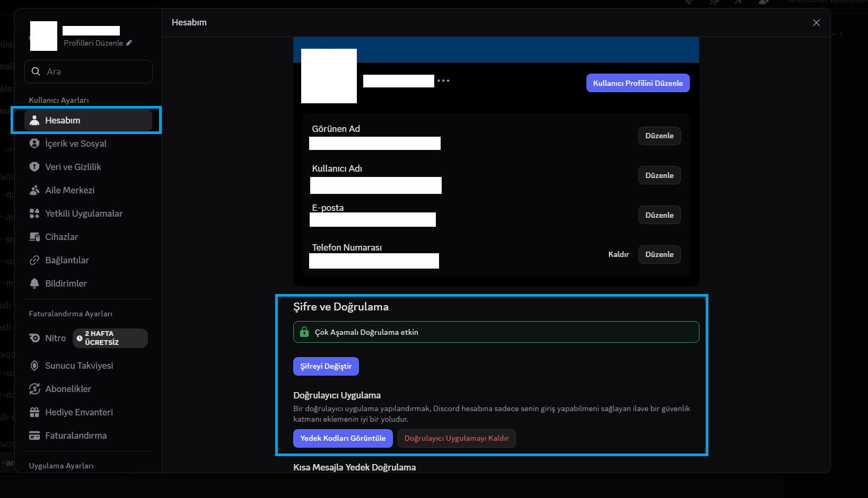Click the Yetkili Uygulamalar apps icon
The width and height of the screenshot is (868, 498).
coord(34,214)
